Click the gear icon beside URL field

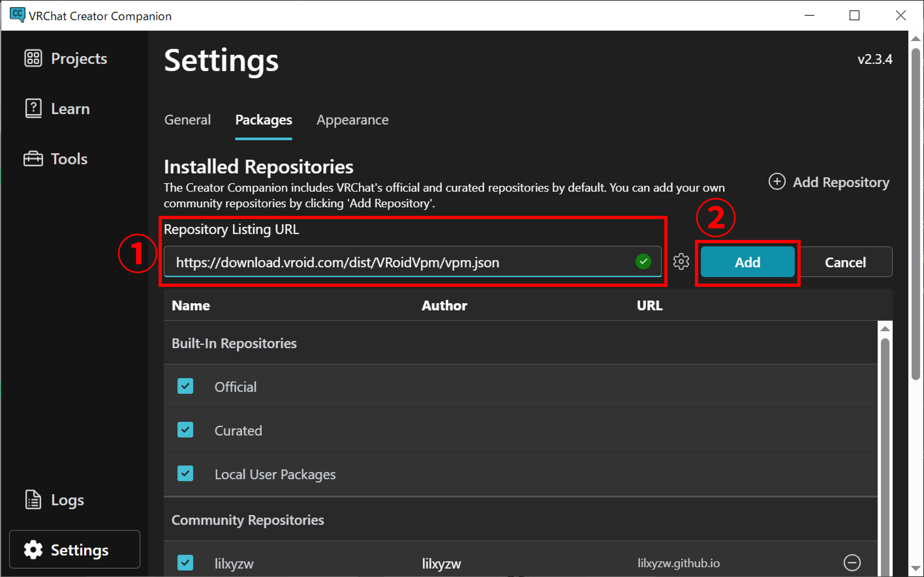(681, 262)
